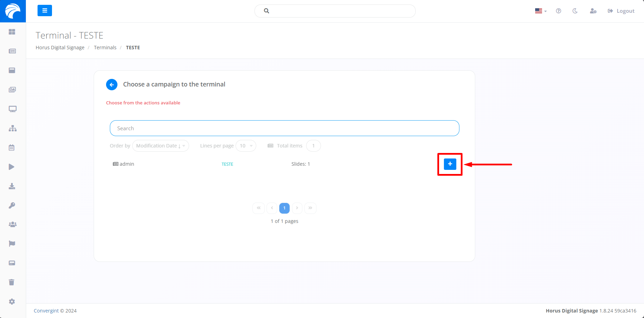
Task: Open the settings gear icon in the sidebar
Action: click(12, 301)
